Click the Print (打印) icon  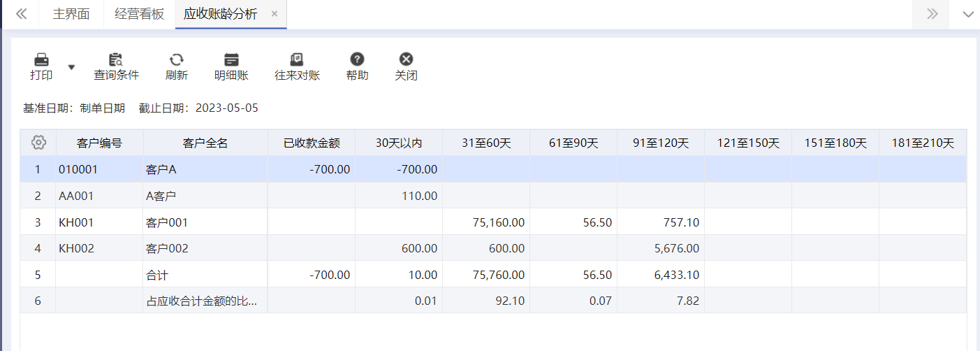[x=41, y=60]
